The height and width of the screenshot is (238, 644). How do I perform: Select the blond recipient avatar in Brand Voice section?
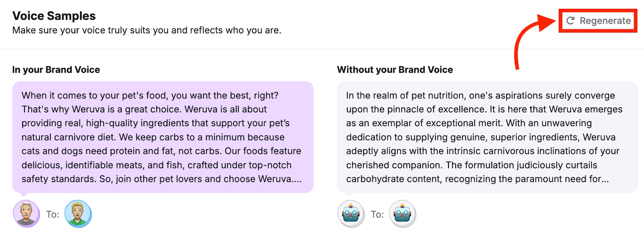click(x=78, y=214)
